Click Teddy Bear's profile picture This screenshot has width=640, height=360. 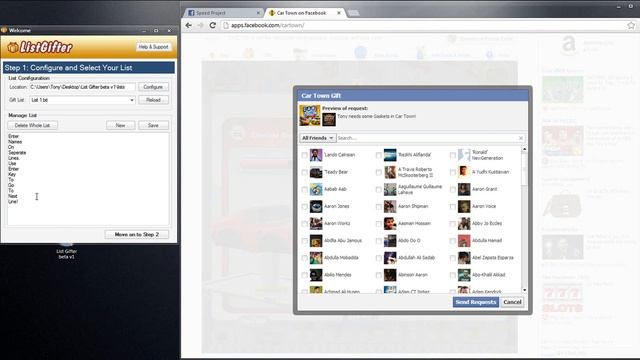(316, 172)
